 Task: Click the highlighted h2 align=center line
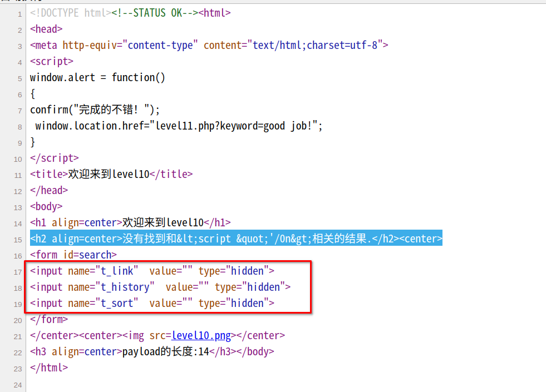[x=236, y=239]
